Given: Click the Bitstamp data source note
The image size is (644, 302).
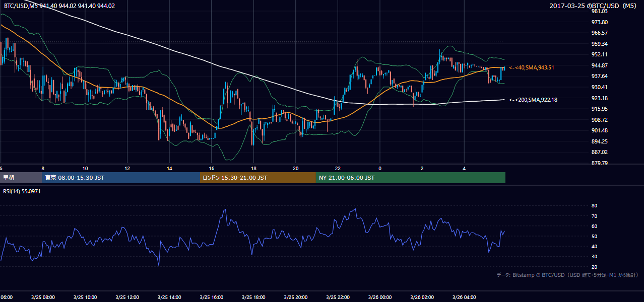Looking at the screenshot, I should tap(567, 275).
